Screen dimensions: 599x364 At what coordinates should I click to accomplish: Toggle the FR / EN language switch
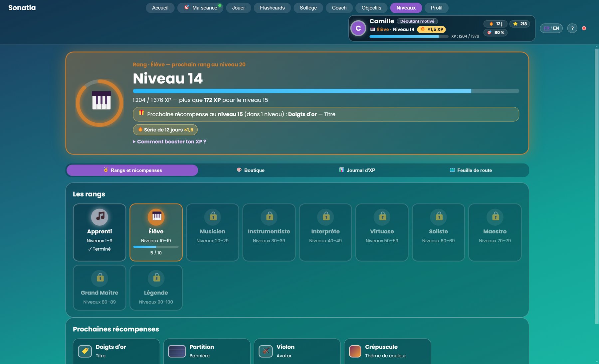click(x=551, y=28)
